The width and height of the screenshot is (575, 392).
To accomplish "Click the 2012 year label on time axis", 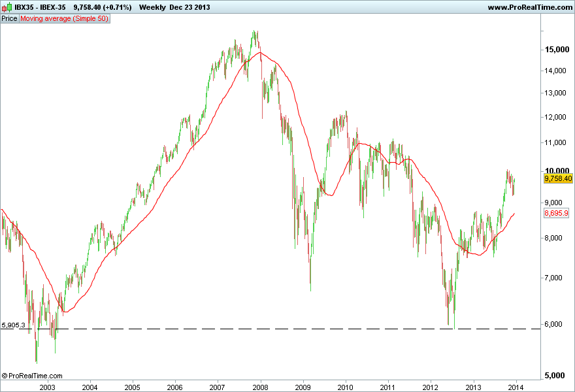I will click(430, 387).
